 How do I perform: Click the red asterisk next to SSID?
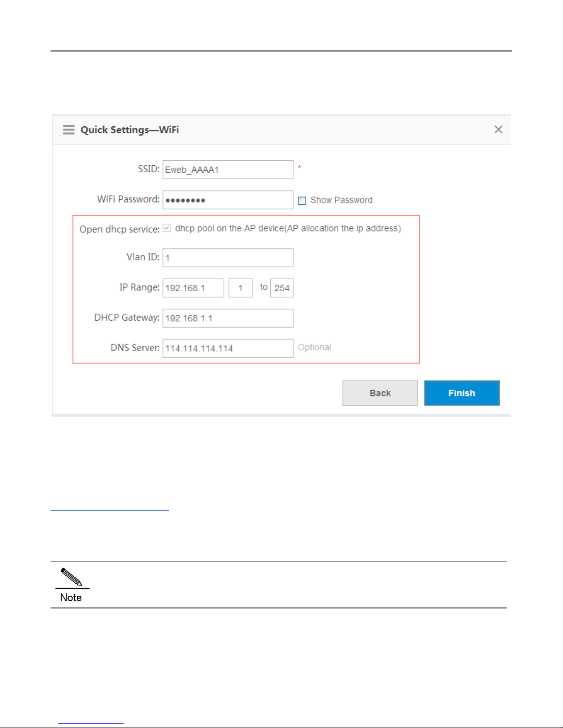tap(299, 167)
